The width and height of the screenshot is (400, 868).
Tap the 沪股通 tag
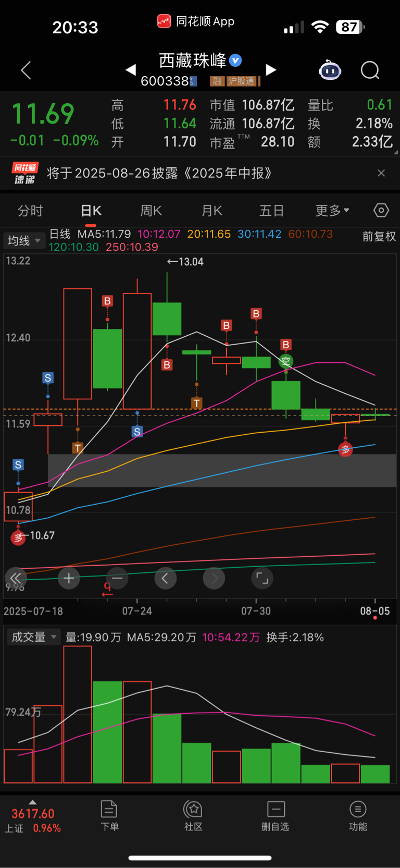tap(242, 81)
